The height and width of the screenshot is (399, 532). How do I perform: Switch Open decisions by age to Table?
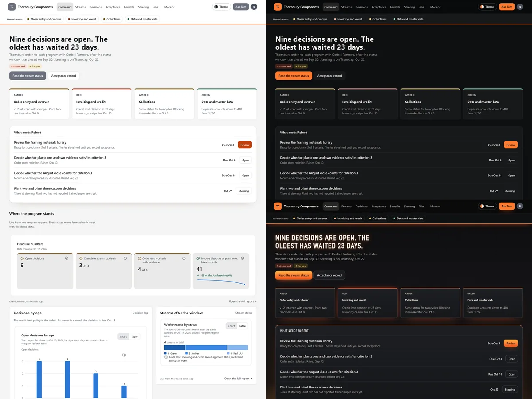click(x=134, y=336)
